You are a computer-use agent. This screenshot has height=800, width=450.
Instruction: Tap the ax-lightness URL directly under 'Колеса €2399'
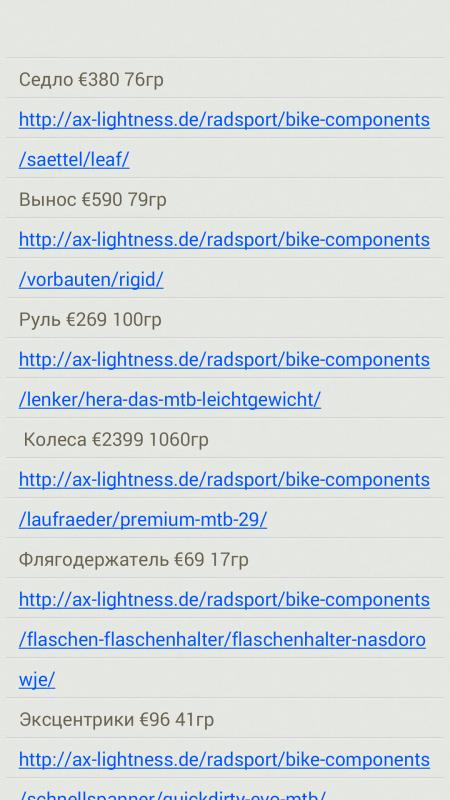click(224, 480)
